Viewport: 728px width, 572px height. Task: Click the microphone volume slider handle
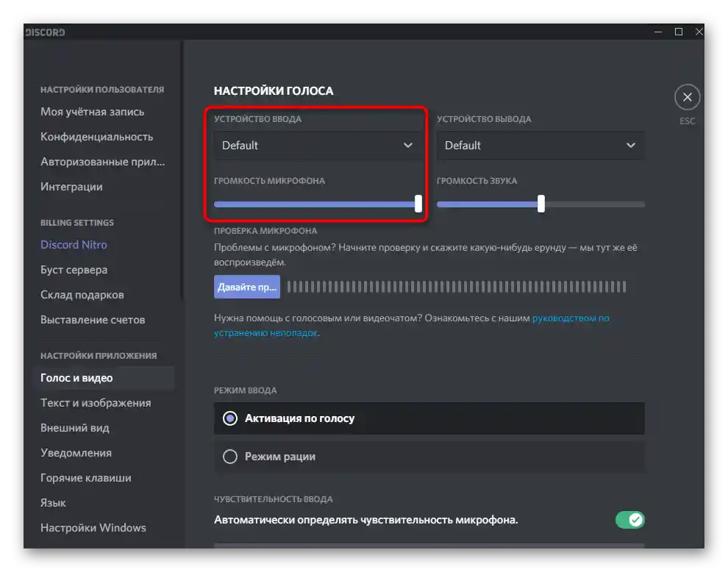click(418, 204)
